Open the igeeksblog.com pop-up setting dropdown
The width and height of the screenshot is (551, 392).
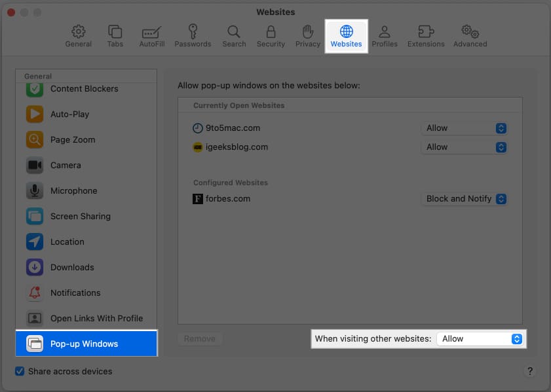point(464,147)
